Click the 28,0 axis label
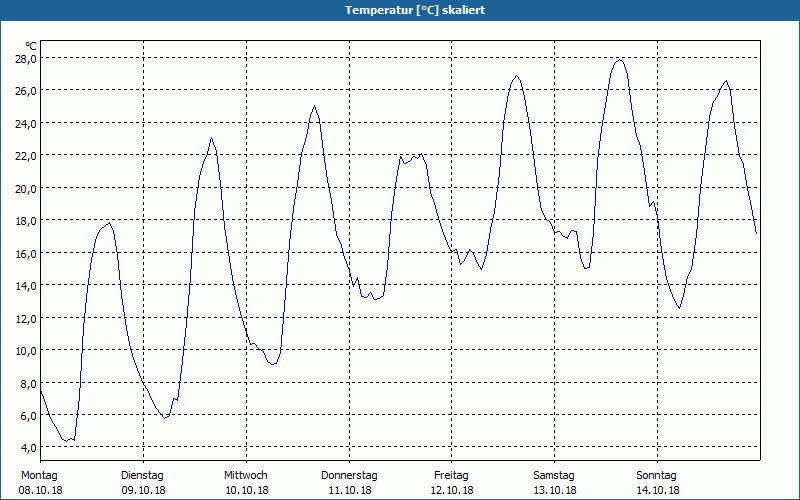The image size is (800, 500). coord(26,58)
